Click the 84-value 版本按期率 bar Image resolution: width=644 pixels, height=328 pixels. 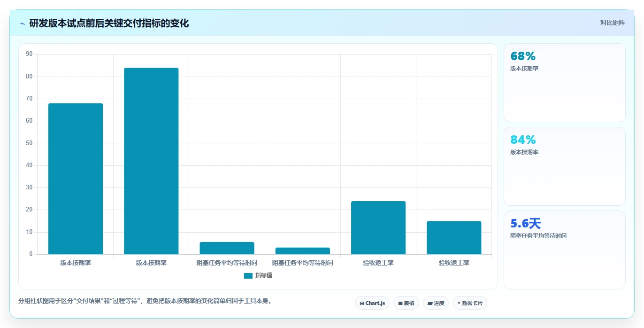(x=151, y=161)
